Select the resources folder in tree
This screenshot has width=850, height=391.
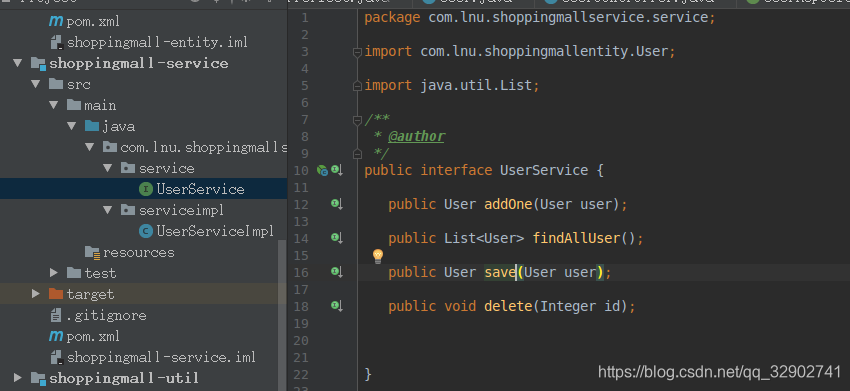[x=139, y=252]
